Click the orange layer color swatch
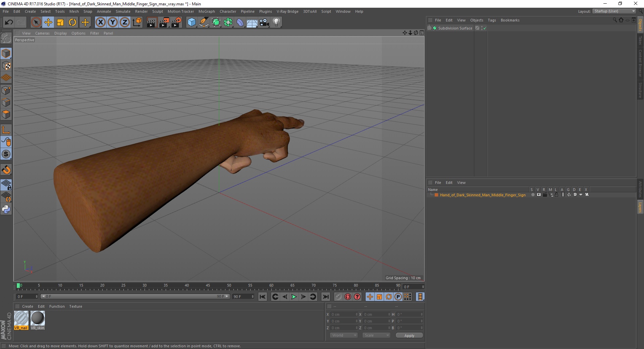The image size is (644, 349). point(436,195)
